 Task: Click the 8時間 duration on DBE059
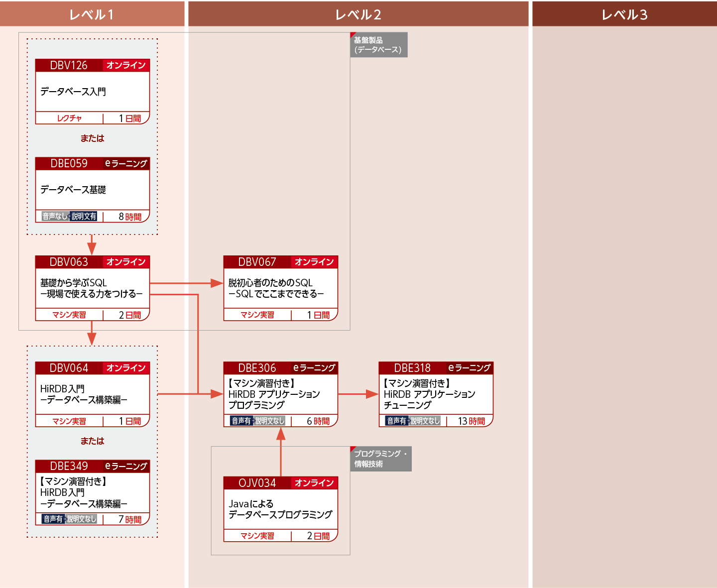click(130, 217)
